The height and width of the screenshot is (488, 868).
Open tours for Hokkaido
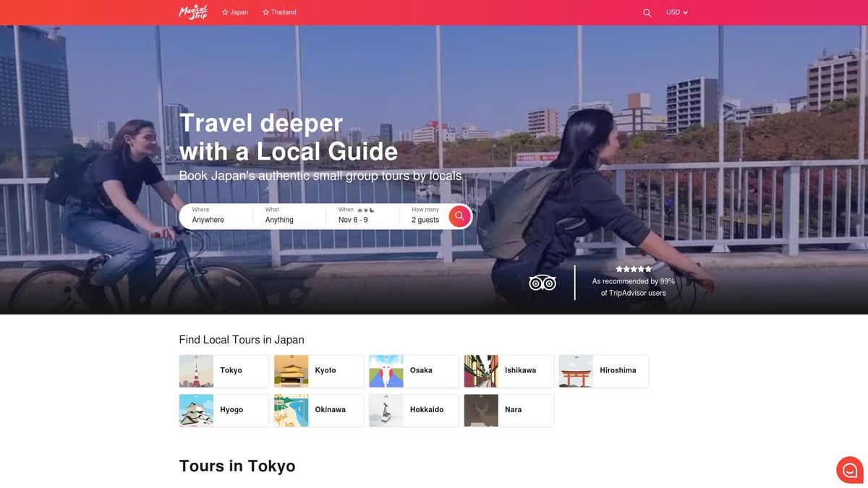pos(413,410)
